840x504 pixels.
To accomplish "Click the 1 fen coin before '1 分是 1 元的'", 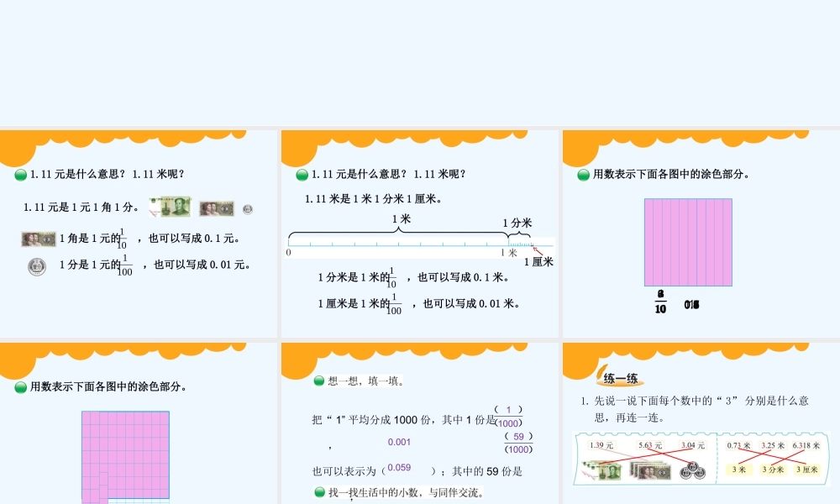I will (37, 266).
